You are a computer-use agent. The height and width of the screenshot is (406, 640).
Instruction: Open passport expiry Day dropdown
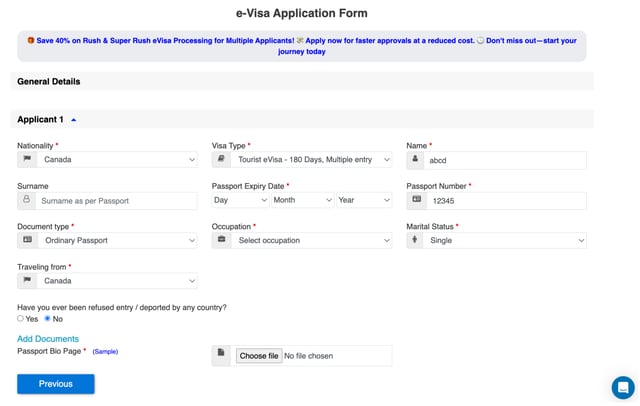[x=240, y=200]
